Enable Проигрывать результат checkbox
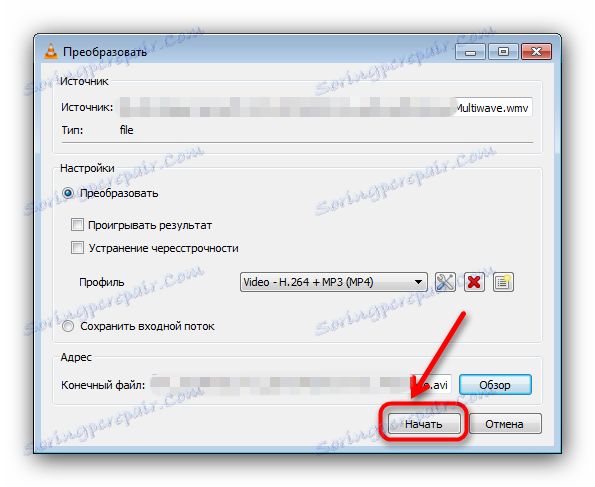The image size is (595, 487). [77, 225]
